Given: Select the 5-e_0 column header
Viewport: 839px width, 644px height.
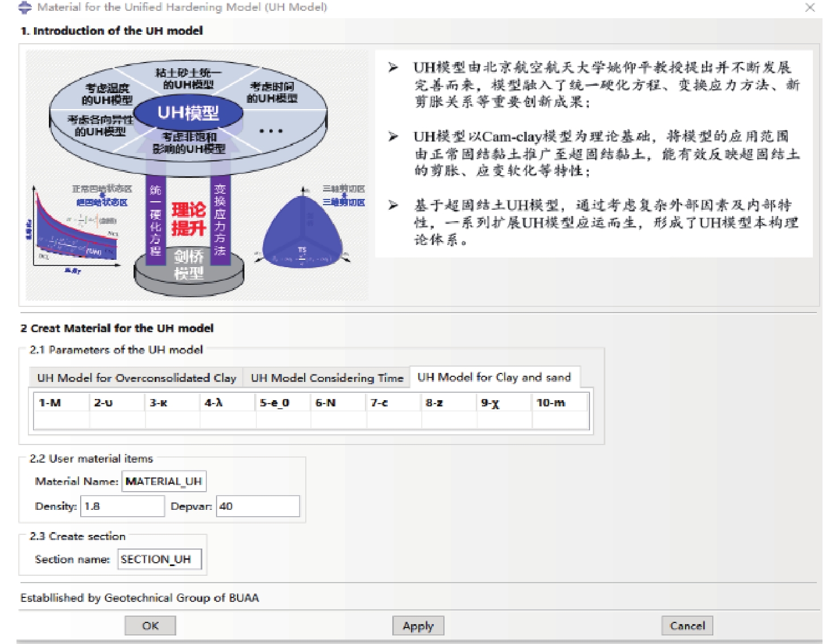Looking at the screenshot, I should click(283, 402).
